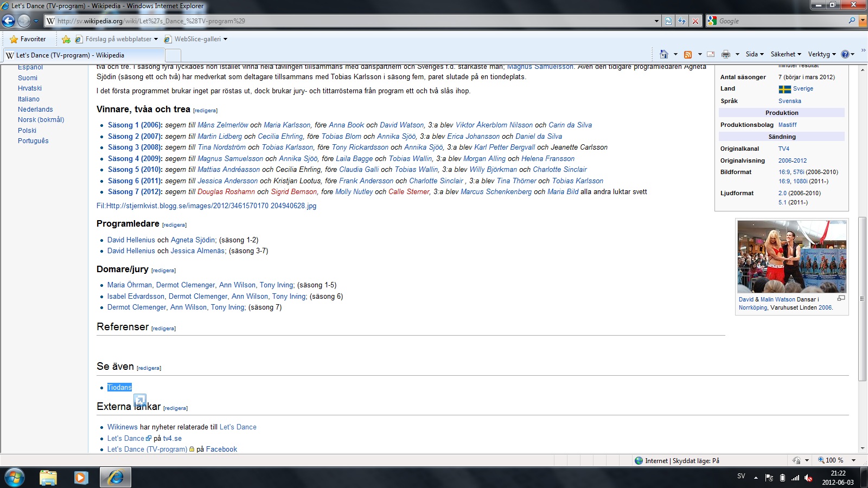Screen dimensions: 868x488
Task: Select the Let's Dance Wikipedia tab
Action: click(x=84, y=55)
